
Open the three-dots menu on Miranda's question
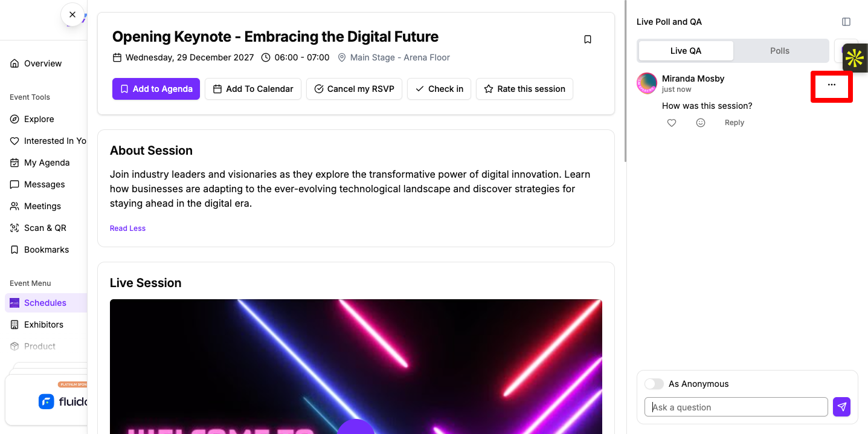pyautogui.click(x=832, y=85)
